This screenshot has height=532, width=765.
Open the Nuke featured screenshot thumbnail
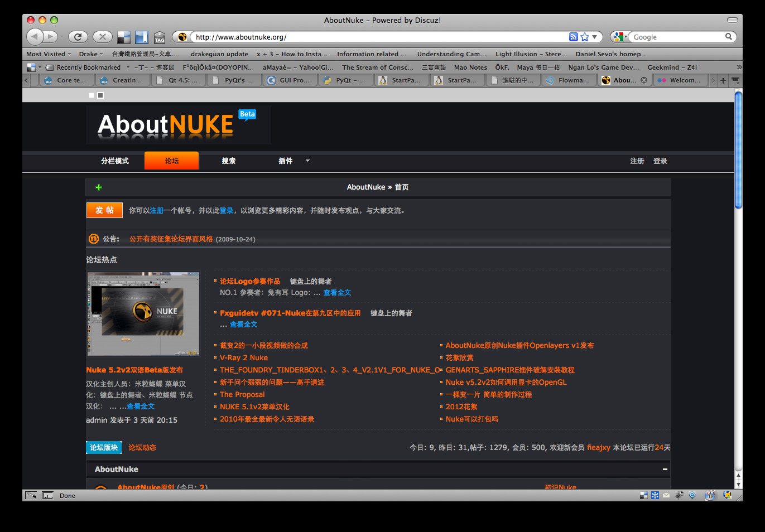tap(143, 313)
